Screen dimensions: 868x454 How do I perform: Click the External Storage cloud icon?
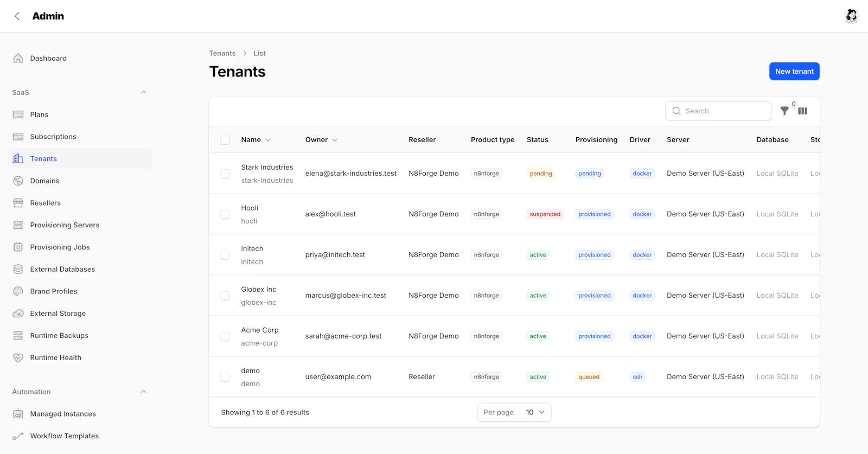coord(18,314)
